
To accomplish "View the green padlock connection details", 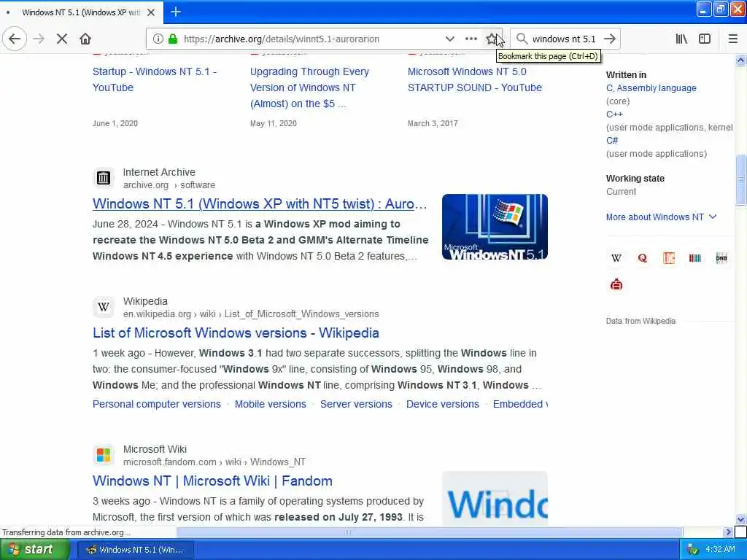I will (173, 39).
